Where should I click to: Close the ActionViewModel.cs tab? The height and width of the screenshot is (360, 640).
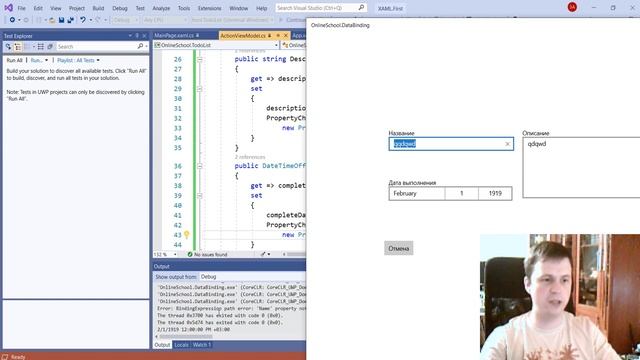point(286,36)
